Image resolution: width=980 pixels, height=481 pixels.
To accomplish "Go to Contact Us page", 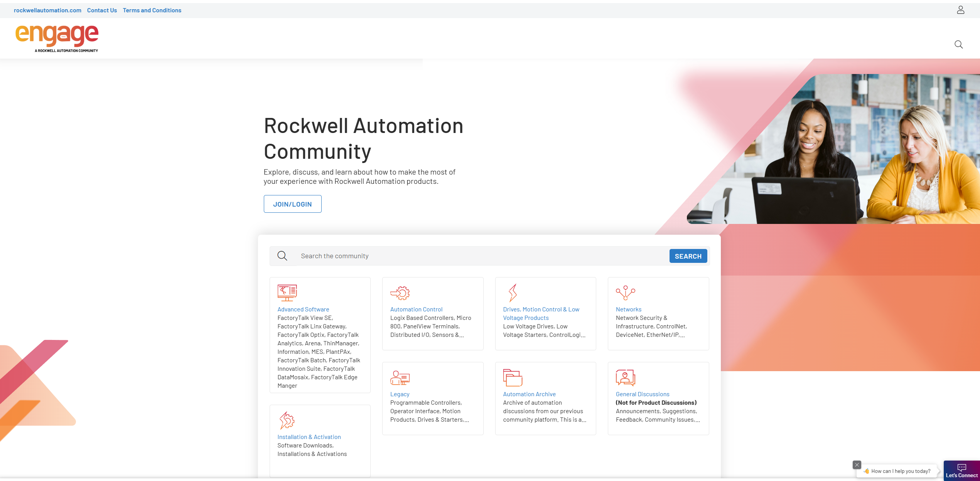I will [102, 10].
